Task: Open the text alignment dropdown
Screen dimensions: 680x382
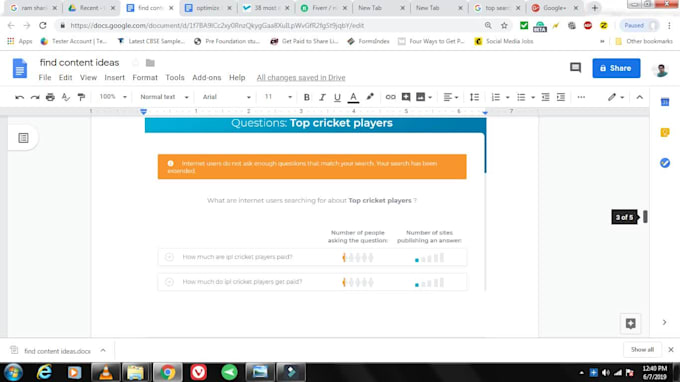Action: pyautogui.click(x=451, y=97)
